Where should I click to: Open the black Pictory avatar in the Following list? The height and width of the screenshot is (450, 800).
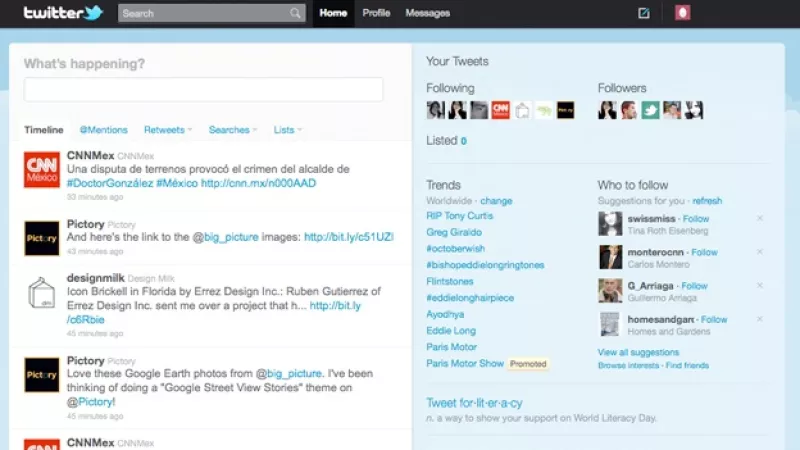click(565, 110)
